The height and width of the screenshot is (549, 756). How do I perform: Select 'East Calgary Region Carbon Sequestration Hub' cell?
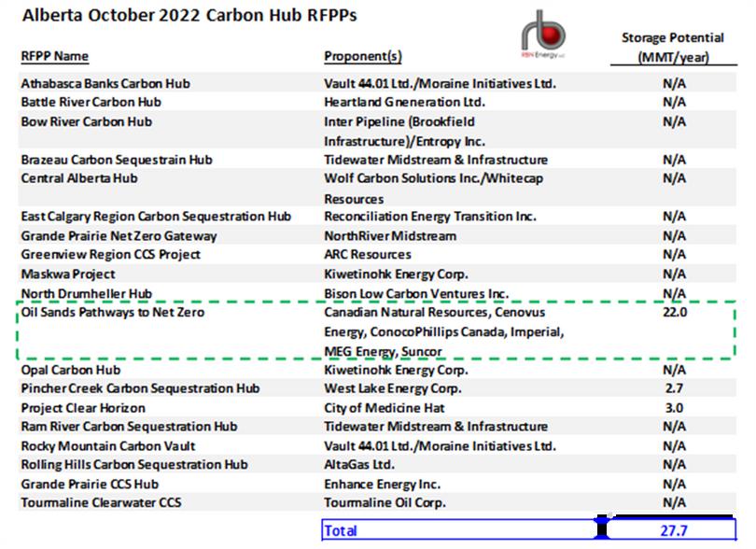click(x=156, y=217)
